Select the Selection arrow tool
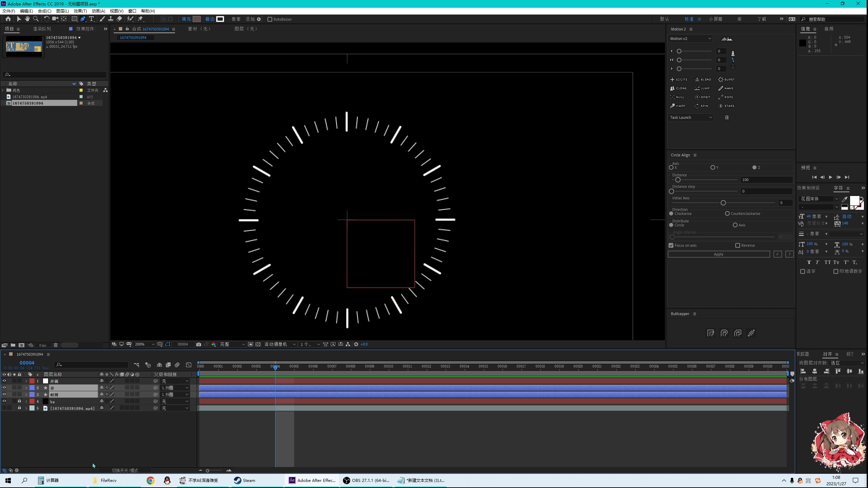The height and width of the screenshot is (488, 868). (19, 19)
